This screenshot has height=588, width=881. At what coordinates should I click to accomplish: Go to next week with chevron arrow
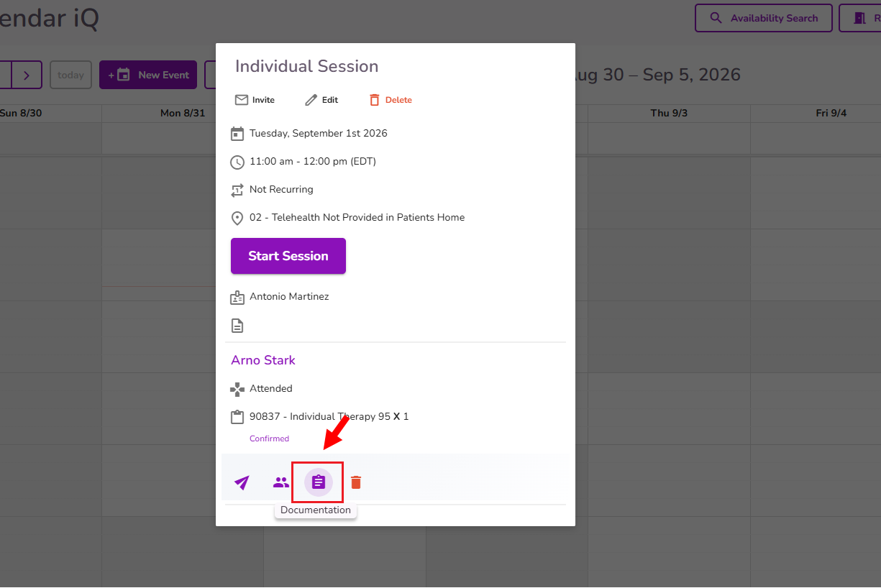[27, 75]
